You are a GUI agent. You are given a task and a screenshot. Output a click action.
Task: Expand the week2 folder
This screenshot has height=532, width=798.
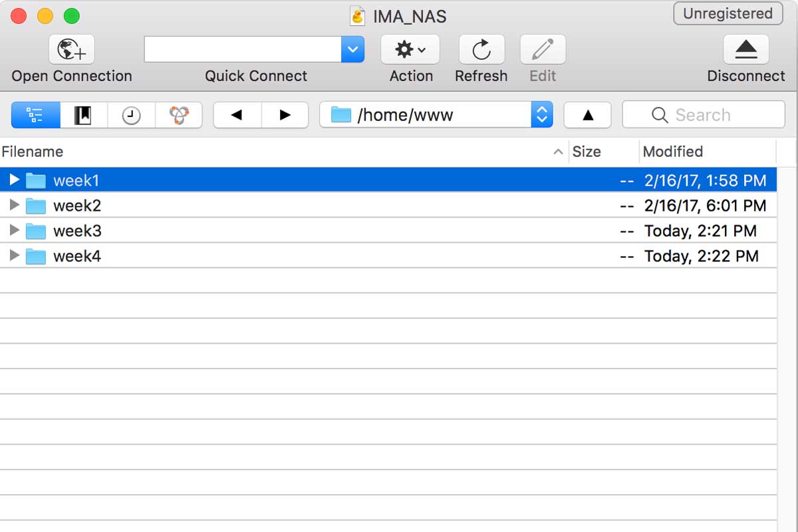click(14, 205)
